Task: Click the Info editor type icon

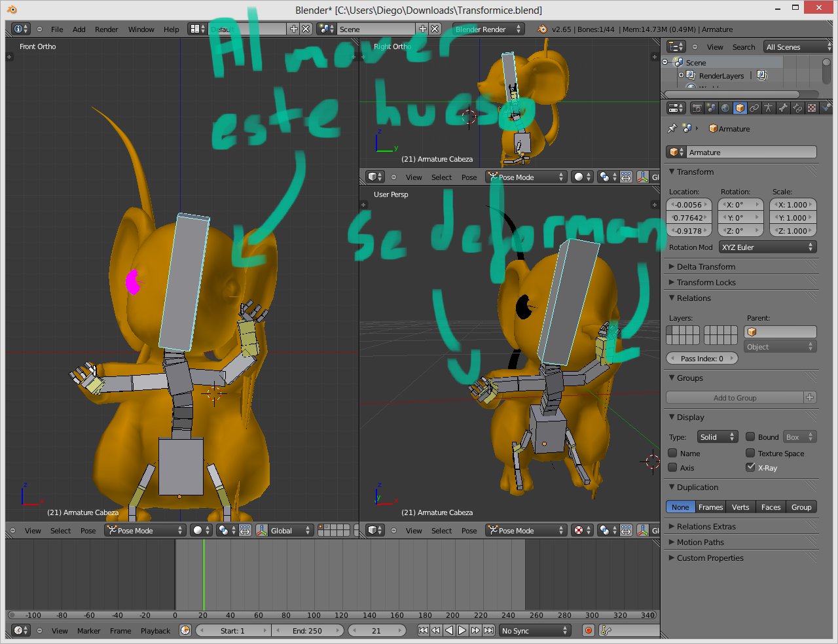Action: 21,29
